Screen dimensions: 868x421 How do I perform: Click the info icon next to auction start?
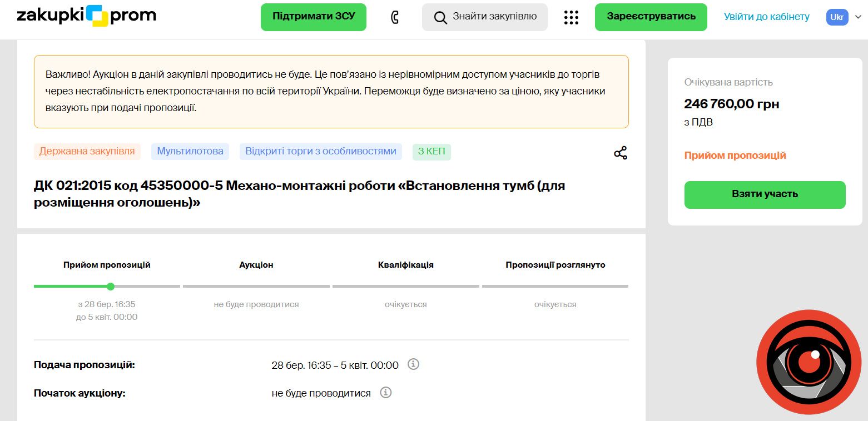tap(387, 392)
